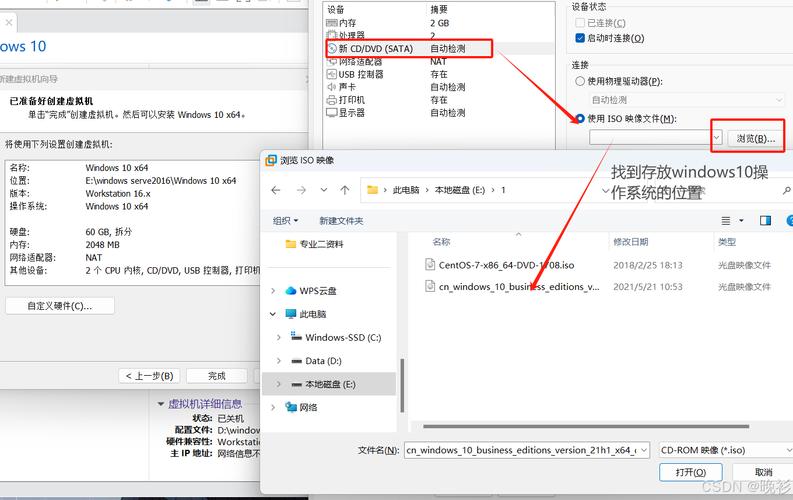Viewport: 793px width, 500px height.
Task: Select the 新 CD/DVD (SATA) device row
Action: tap(440, 49)
